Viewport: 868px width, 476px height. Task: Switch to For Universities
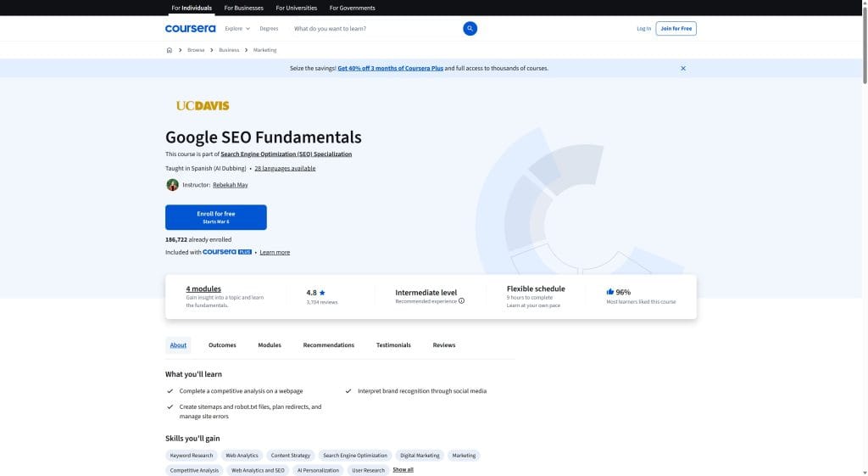point(296,8)
